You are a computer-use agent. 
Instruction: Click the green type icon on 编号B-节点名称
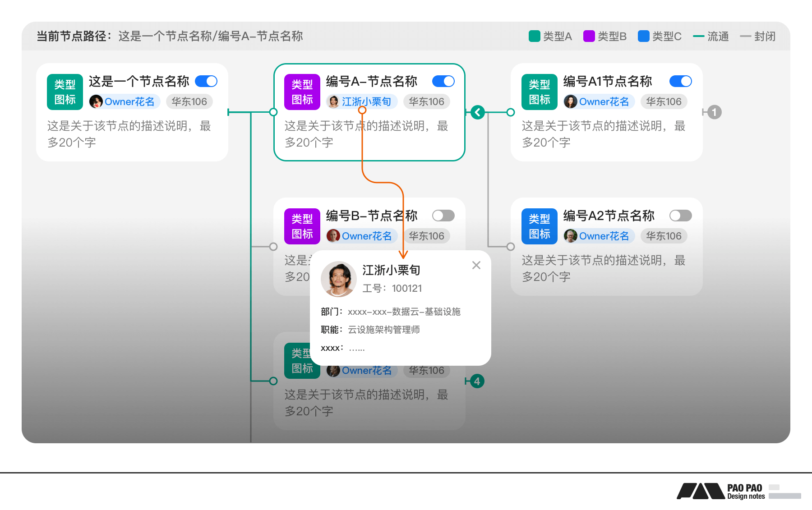(302, 226)
